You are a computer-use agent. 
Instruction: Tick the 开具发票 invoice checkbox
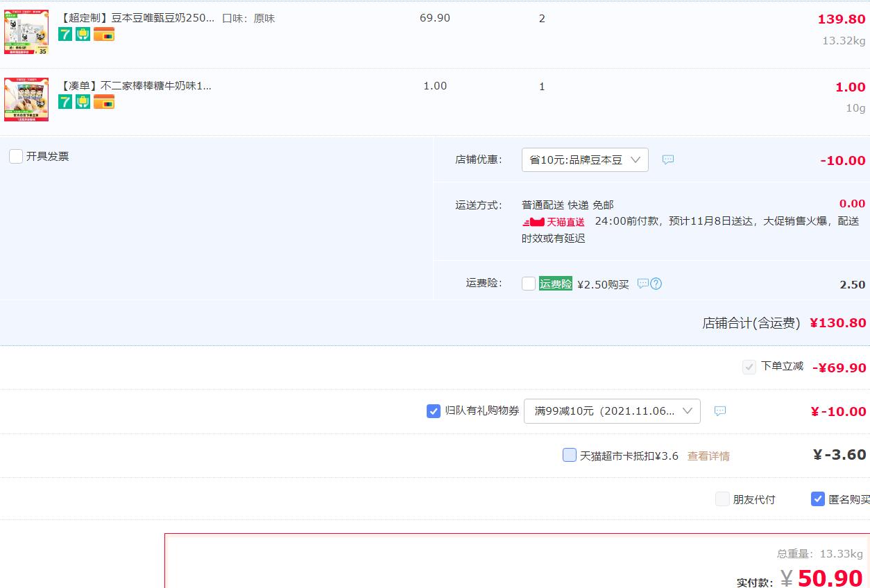pos(16,156)
